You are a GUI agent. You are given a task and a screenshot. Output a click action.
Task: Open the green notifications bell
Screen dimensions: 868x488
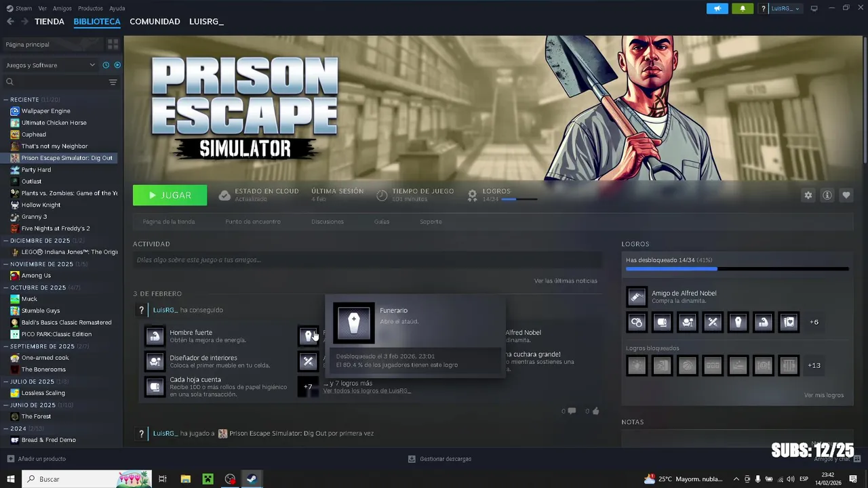(x=743, y=8)
